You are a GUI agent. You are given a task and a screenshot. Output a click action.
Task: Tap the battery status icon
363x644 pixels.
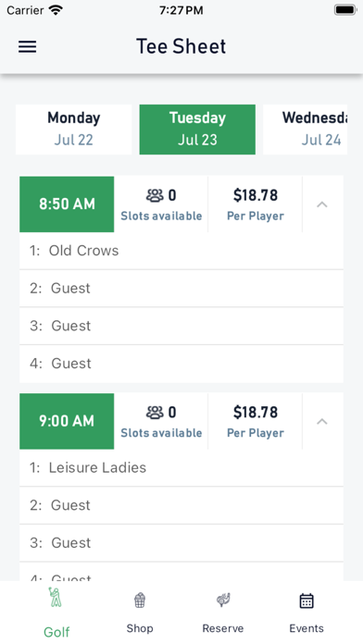click(344, 10)
